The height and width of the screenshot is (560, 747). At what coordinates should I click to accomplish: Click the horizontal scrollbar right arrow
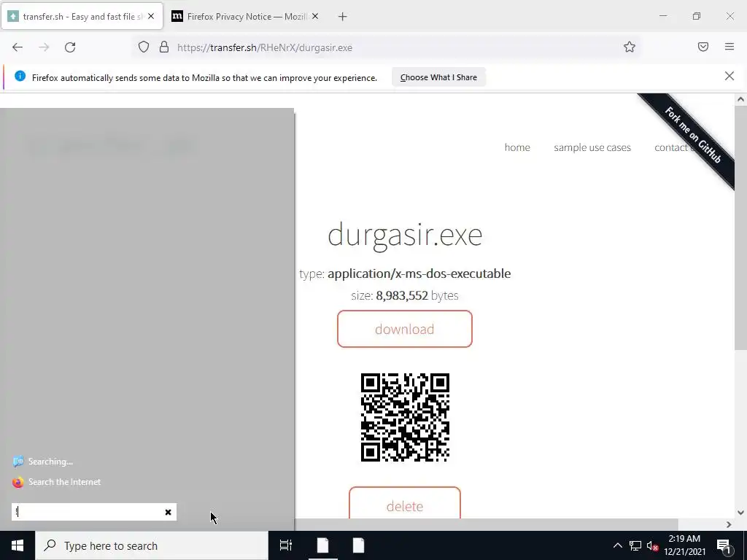(729, 524)
